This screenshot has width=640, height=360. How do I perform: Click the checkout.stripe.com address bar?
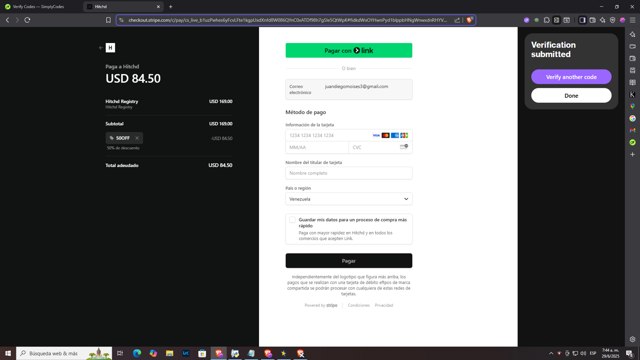click(287, 20)
